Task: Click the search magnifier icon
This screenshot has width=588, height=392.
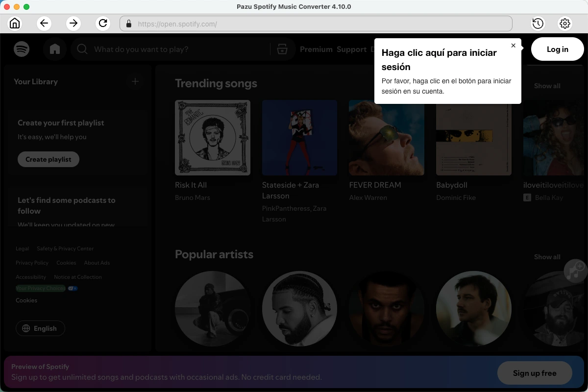Action: tap(82, 49)
